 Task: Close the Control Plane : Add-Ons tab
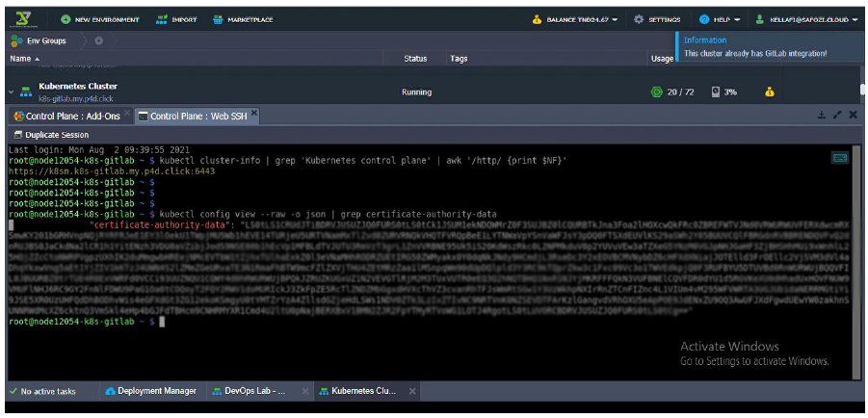(126, 113)
